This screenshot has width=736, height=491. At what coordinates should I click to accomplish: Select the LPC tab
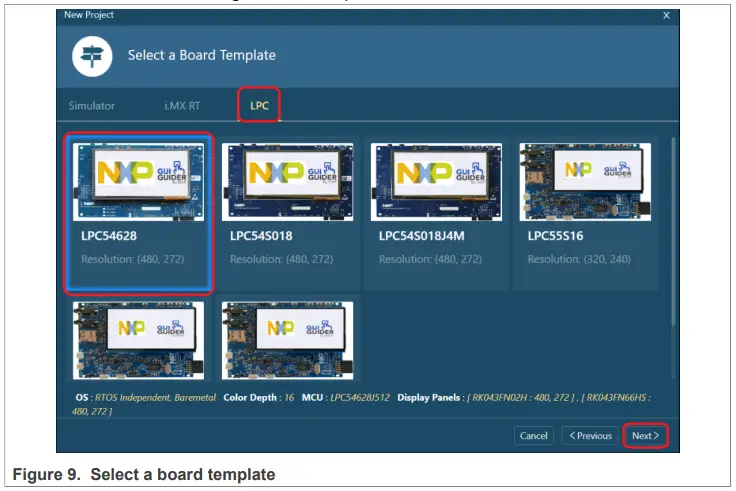tap(259, 106)
